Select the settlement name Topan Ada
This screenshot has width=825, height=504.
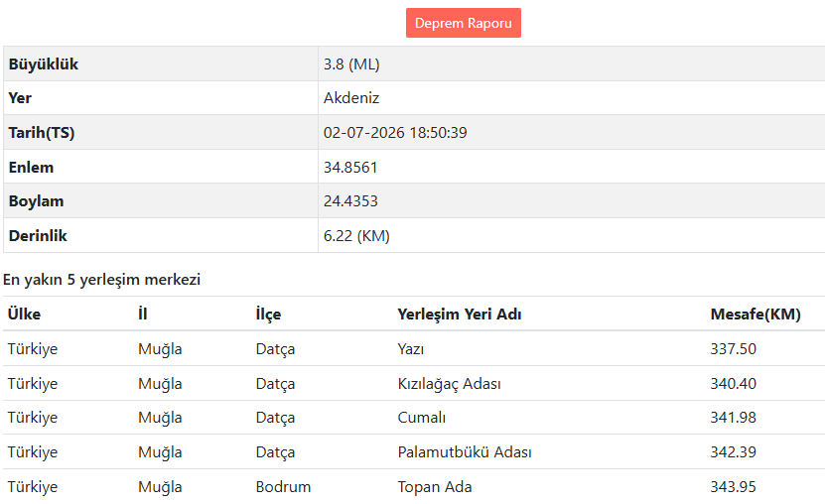coord(435,487)
